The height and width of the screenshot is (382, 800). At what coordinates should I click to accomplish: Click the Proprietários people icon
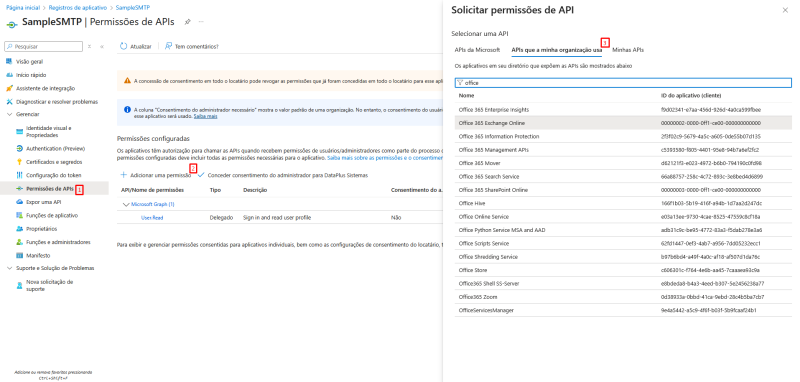(19, 228)
